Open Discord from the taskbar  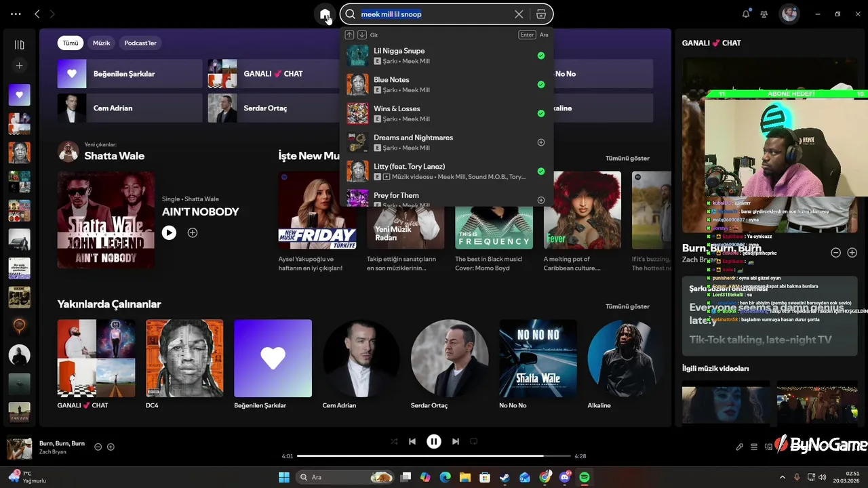point(565,477)
